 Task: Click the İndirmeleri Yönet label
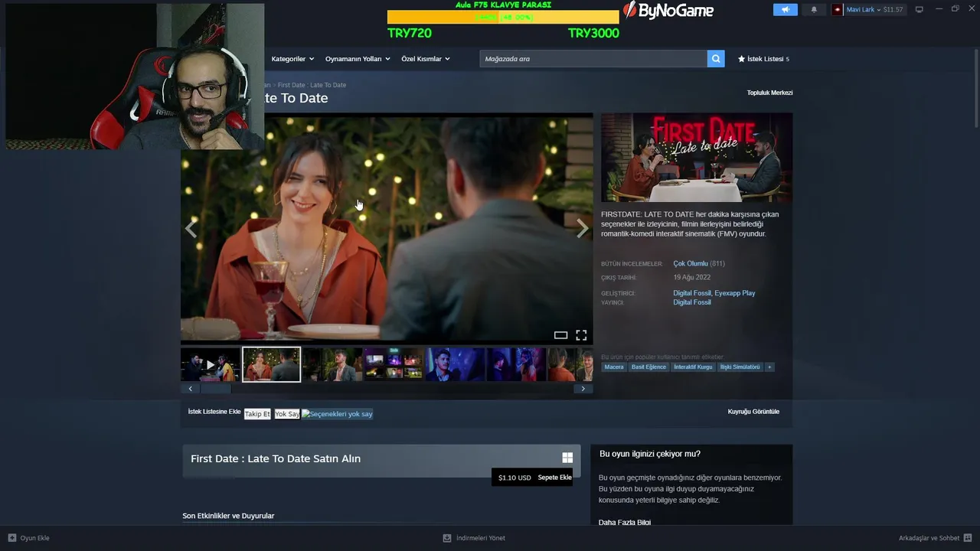point(481,538)
